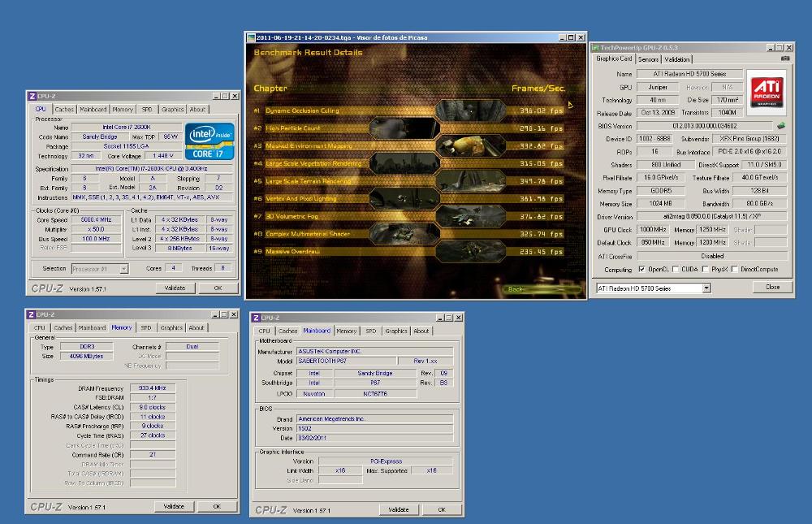
Task: Click the CAS# Latency 9.0 clocks value
Action: pyautogui.click(x=153, y=407)
